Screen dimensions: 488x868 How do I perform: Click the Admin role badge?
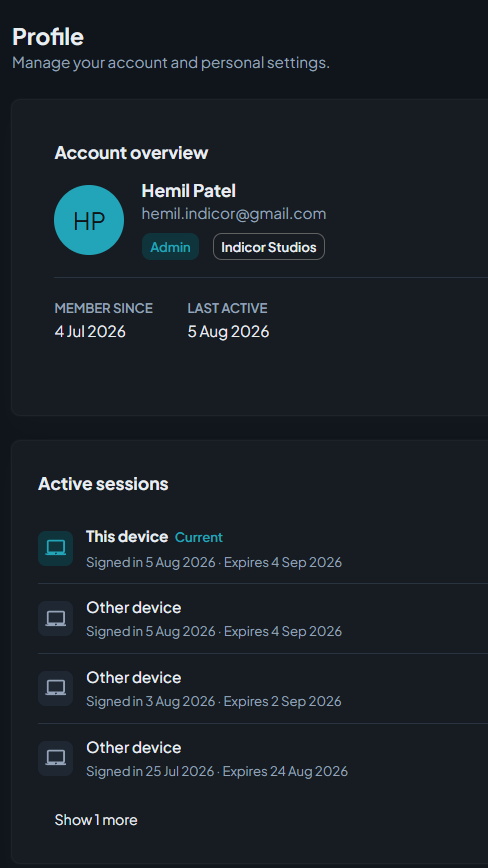tap(170, 247)
